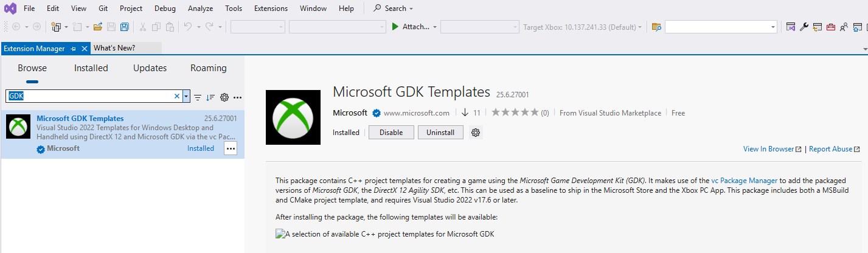This screenshot has width=868, height=253.
Task: Click the Visual Studio logo icon
Action: click(10, 9)
